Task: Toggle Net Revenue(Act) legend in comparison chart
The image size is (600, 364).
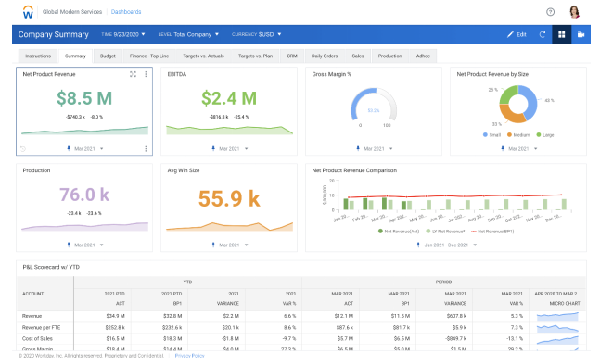Action: coord(399,232)
